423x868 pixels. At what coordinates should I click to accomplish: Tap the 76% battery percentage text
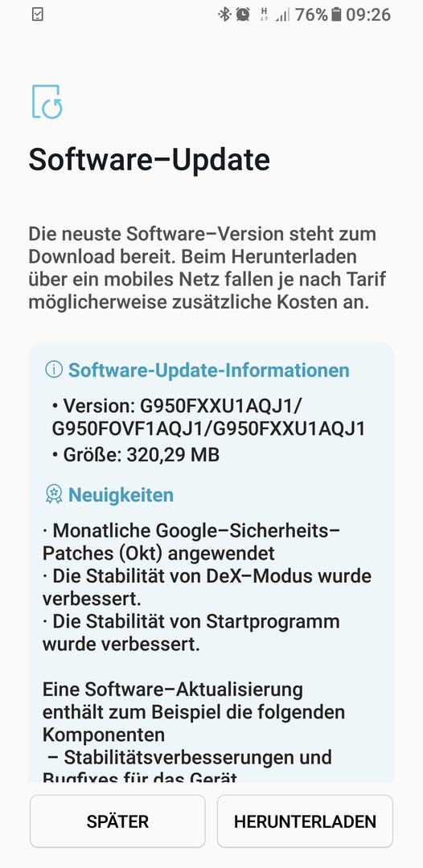[x=312, y=14]
